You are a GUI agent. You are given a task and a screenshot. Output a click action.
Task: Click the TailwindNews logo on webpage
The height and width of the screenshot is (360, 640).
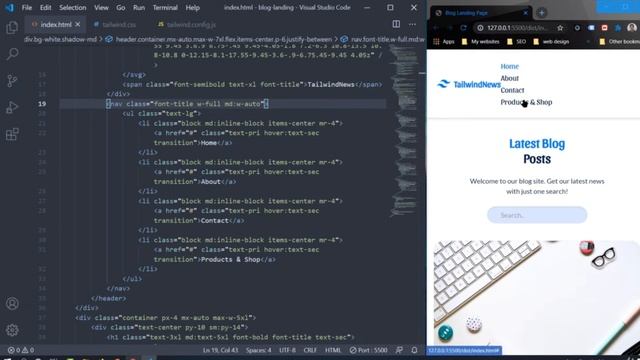tap(469, 84)
